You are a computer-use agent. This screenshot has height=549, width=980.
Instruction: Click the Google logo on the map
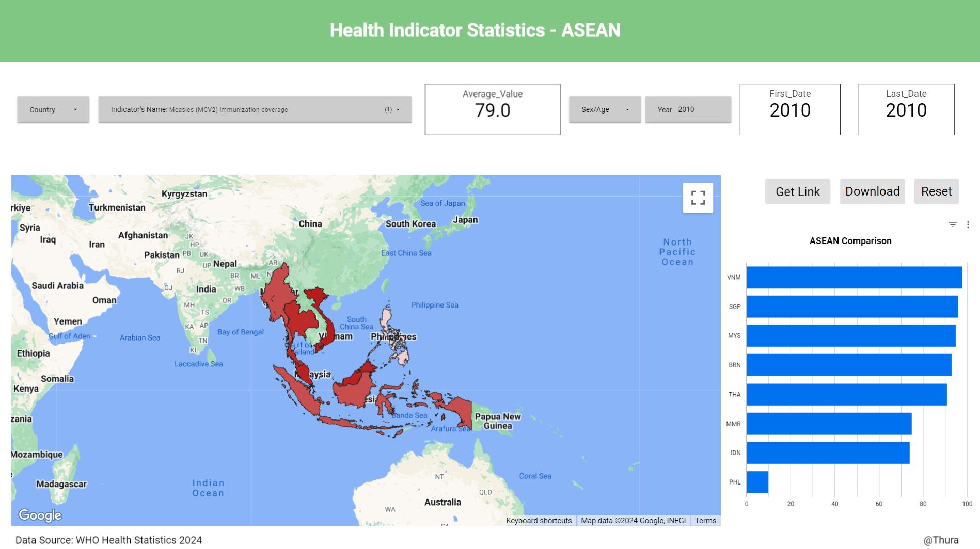tap(40, 515)
